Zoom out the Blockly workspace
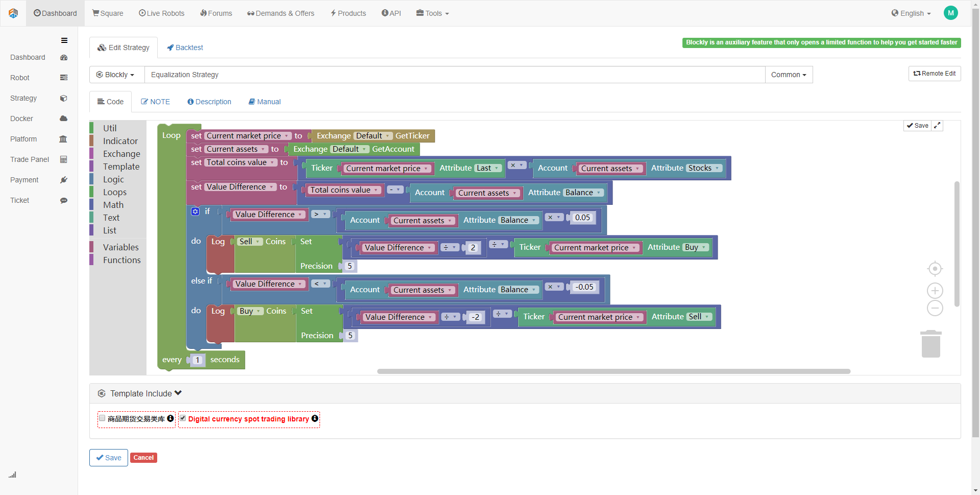The width and height of the screenshot is (980, 495). [935, 308]
